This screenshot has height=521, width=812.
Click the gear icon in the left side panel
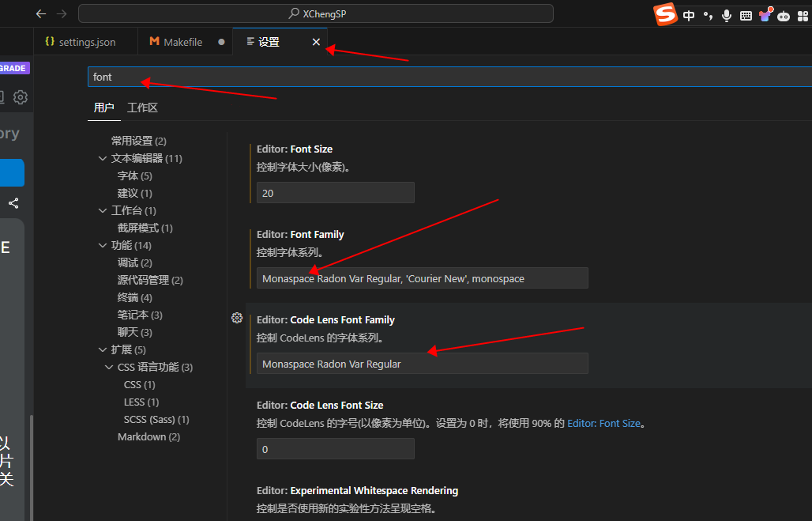pos(21,97)
